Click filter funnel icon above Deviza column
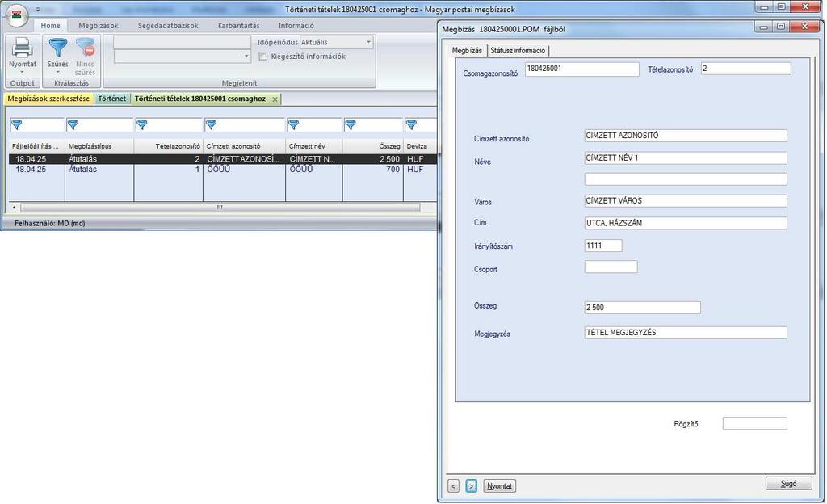This screenshot has height=504, width=827. coord(411,125)
